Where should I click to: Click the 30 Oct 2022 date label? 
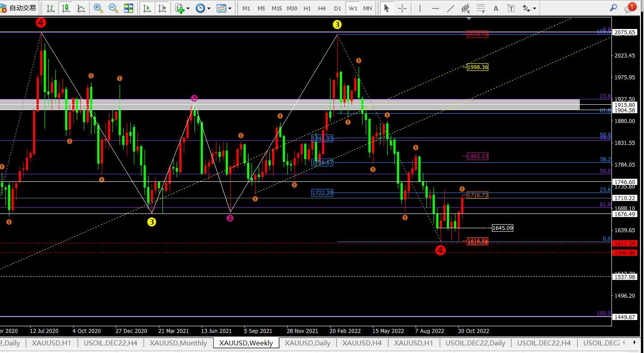474,331
